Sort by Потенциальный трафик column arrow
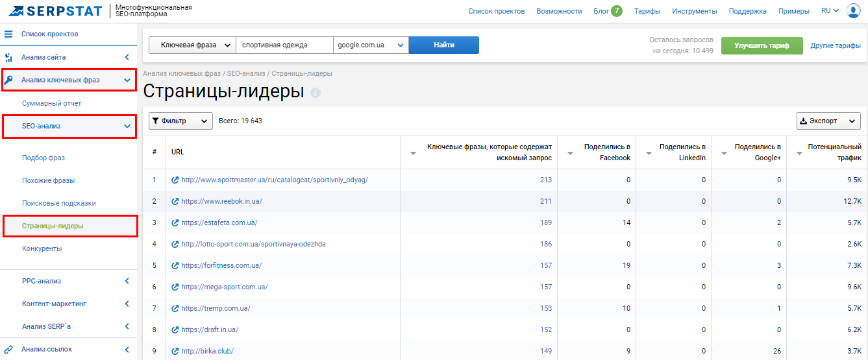 [x=799, y=154]
